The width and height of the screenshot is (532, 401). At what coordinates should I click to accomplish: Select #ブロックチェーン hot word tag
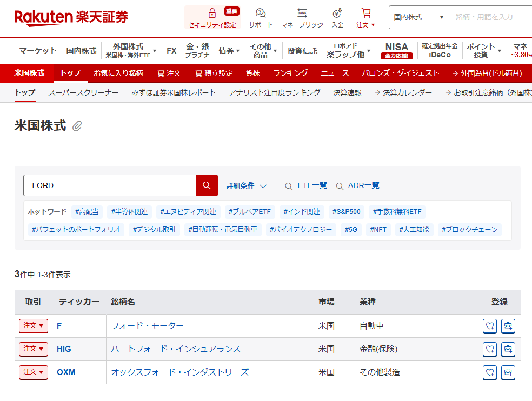point(470,229)
